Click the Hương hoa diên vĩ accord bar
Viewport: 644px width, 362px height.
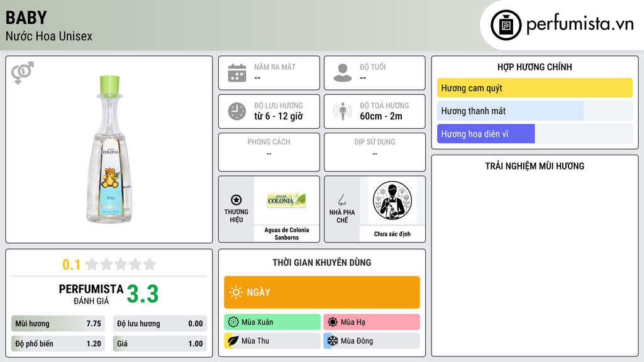(x=535, y=134)
